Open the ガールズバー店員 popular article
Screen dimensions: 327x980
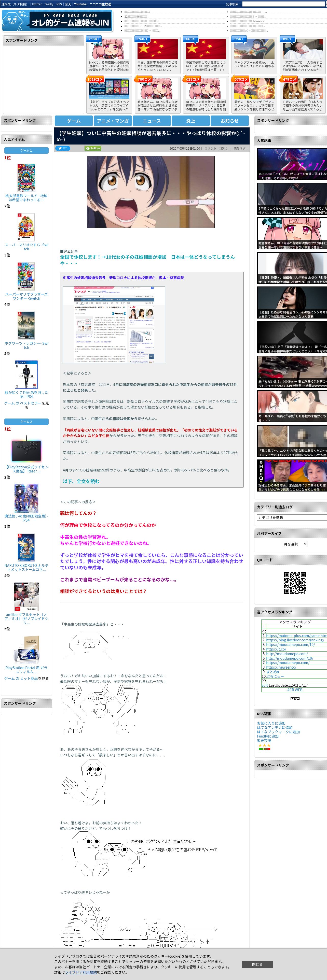pos(292,406)
